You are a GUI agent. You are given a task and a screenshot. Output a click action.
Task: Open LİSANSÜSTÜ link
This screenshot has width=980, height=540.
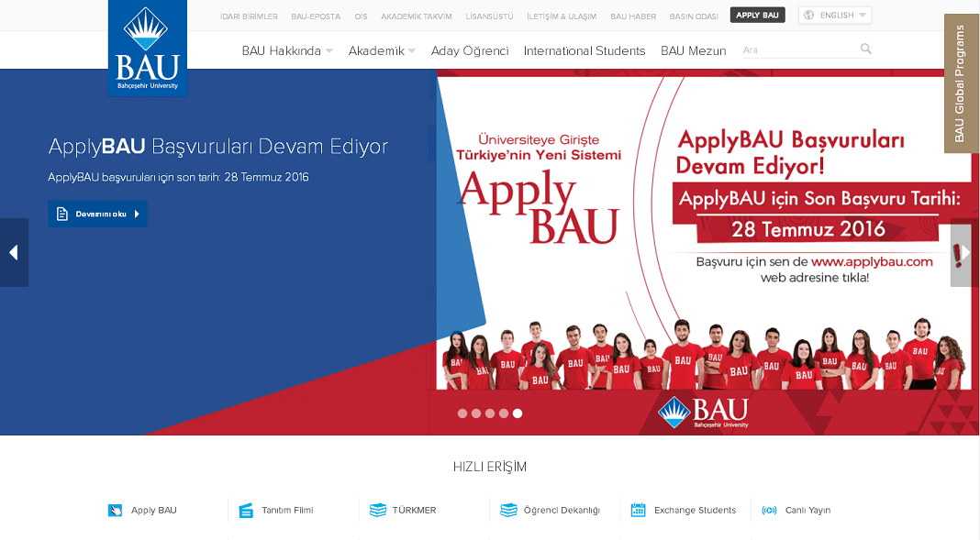[489, 17]
